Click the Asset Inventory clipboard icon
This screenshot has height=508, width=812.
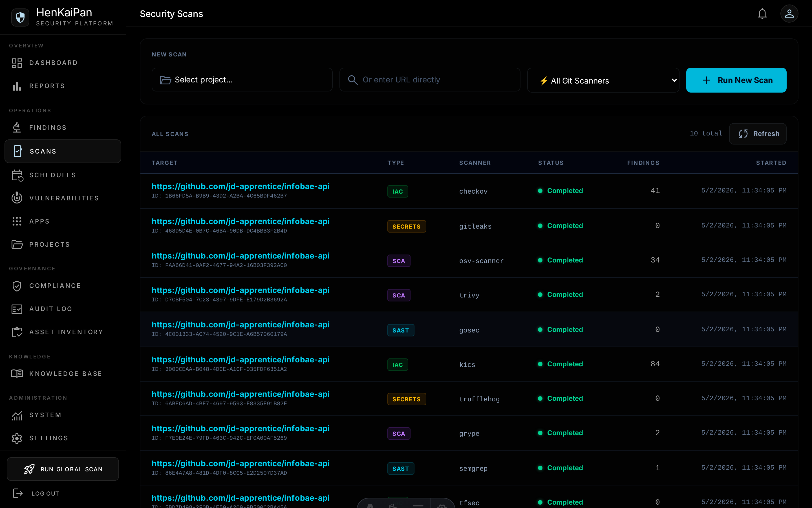point(17,332)
